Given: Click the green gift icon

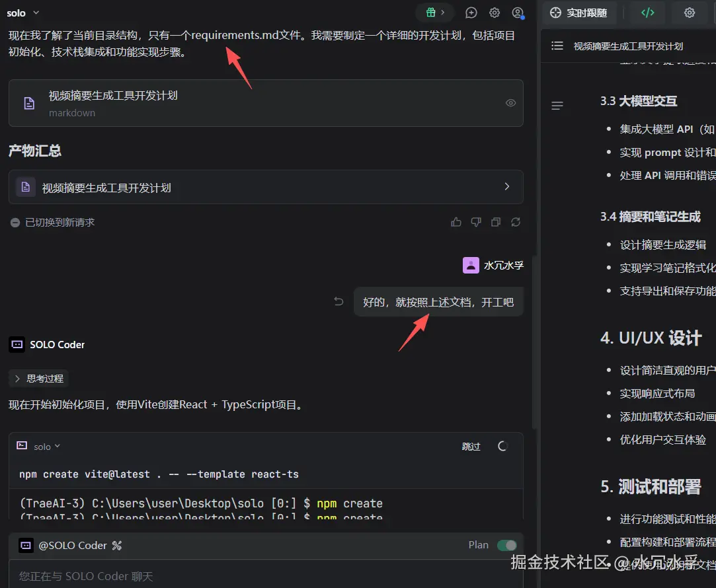Looking at the screenshot, I should (x=430, y=13).
